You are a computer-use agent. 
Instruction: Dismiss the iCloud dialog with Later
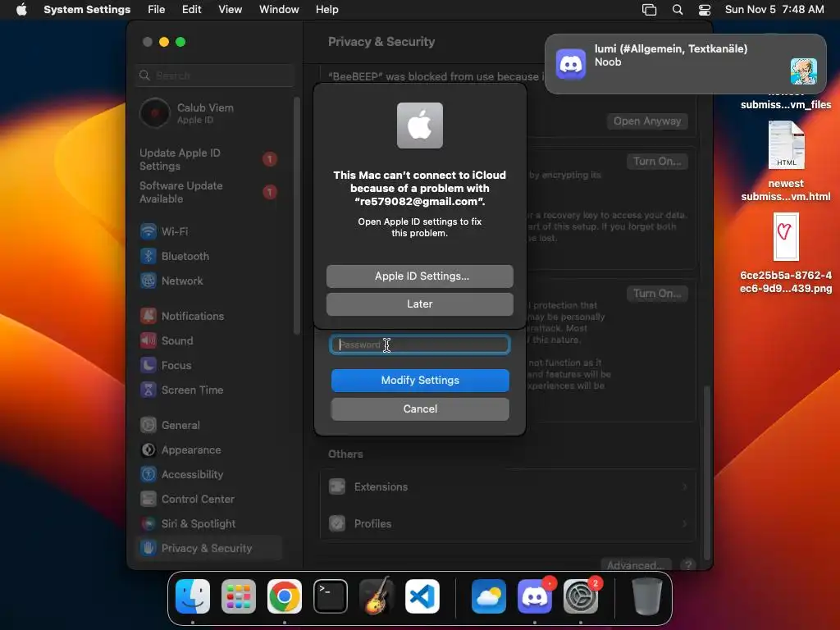[x=419, y=304]
